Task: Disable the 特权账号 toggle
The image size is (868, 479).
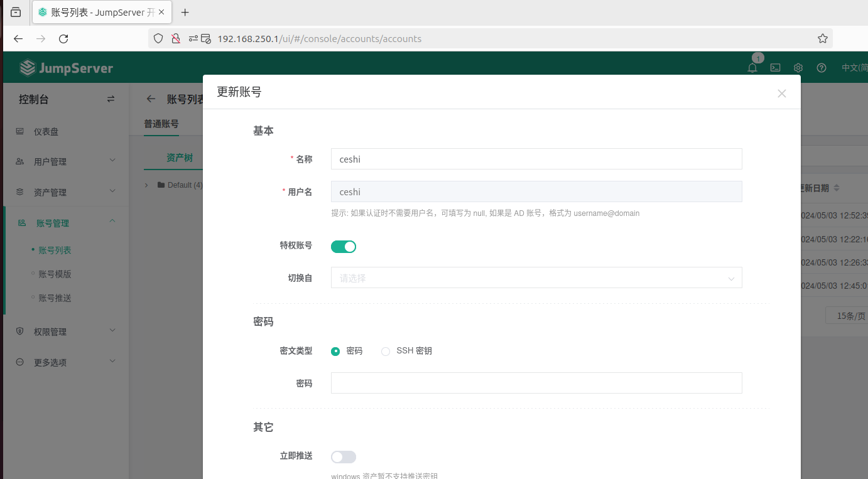Action: (344, 247)
